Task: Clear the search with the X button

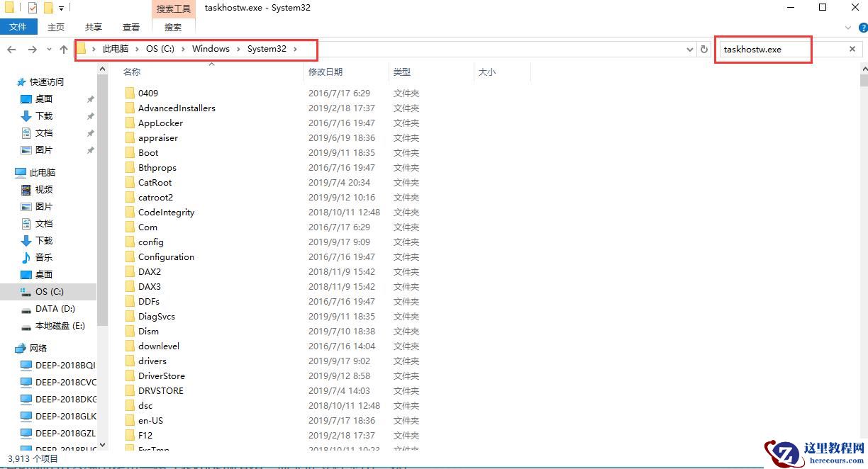Action: (852, 49)
